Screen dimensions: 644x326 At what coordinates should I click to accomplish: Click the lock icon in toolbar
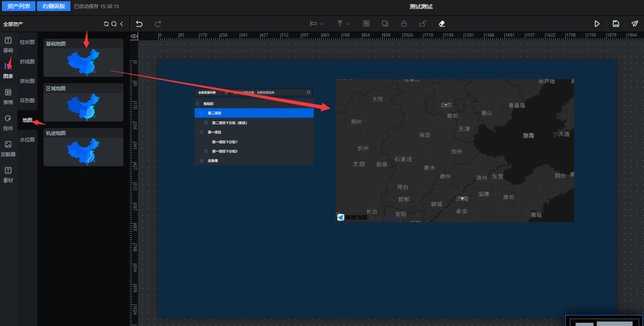click(x=404, y=24)
